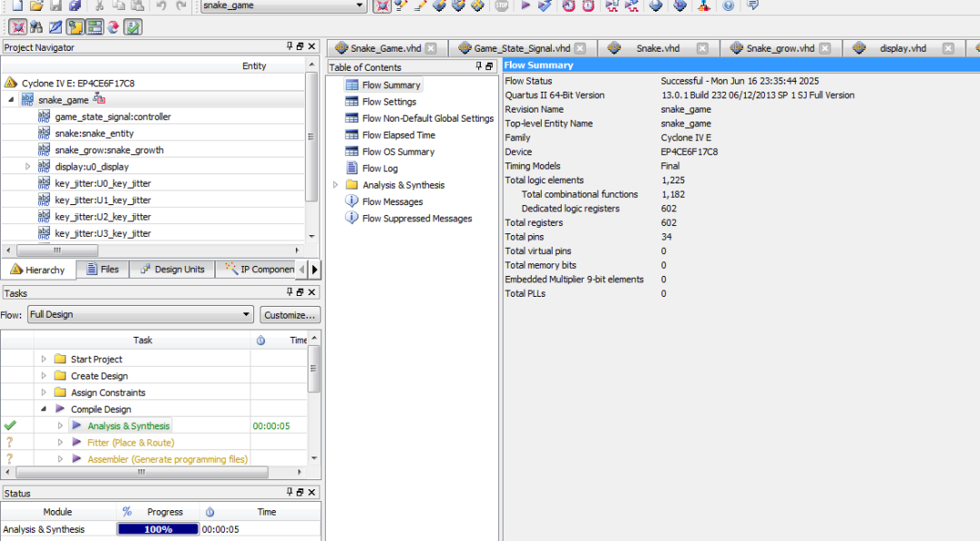This screenshot has width=980, height=541.
Task: Open the Flow dropdown showing Full Design
Action: [x=140, y=315]
